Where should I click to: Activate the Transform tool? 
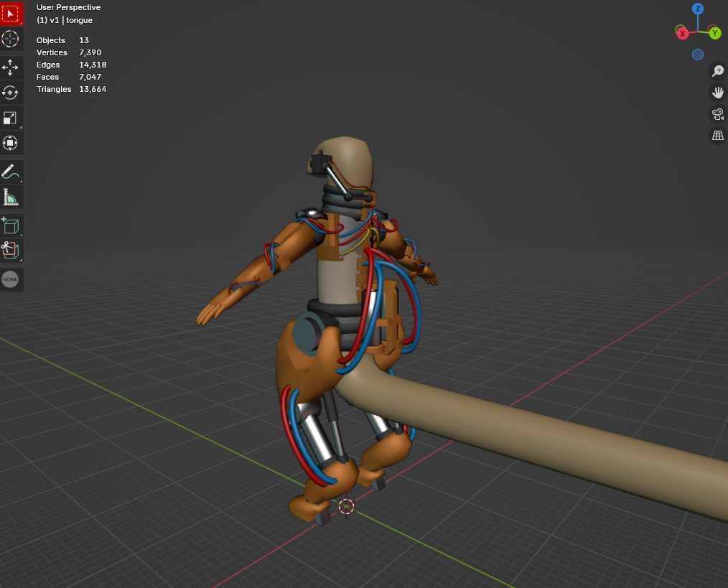coord(10,143)
